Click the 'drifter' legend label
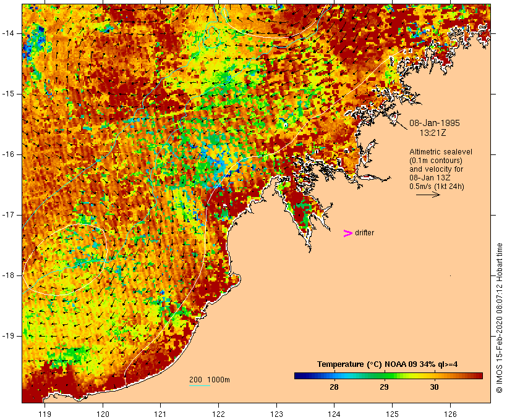 (x=364, y=233)
